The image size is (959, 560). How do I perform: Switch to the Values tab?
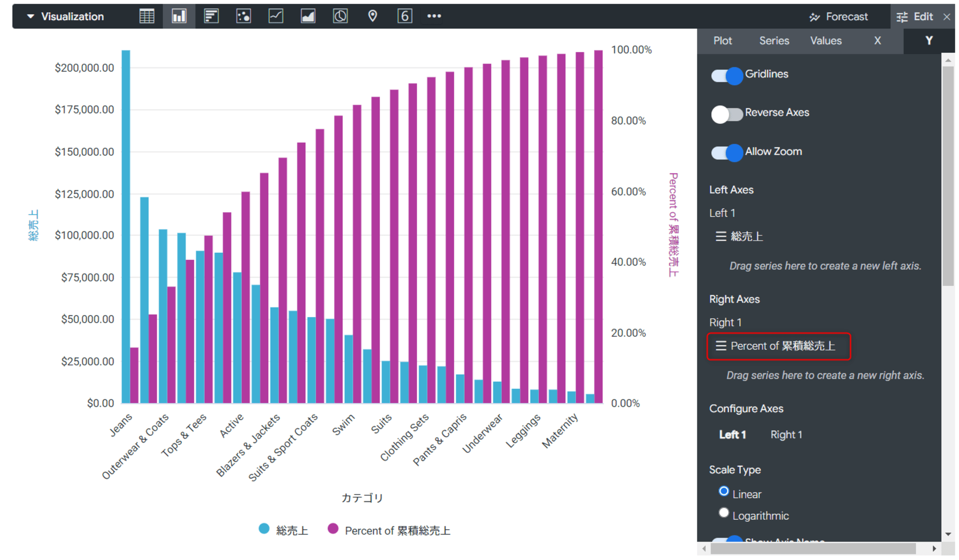pyautogui.click(x=826, y=41)
